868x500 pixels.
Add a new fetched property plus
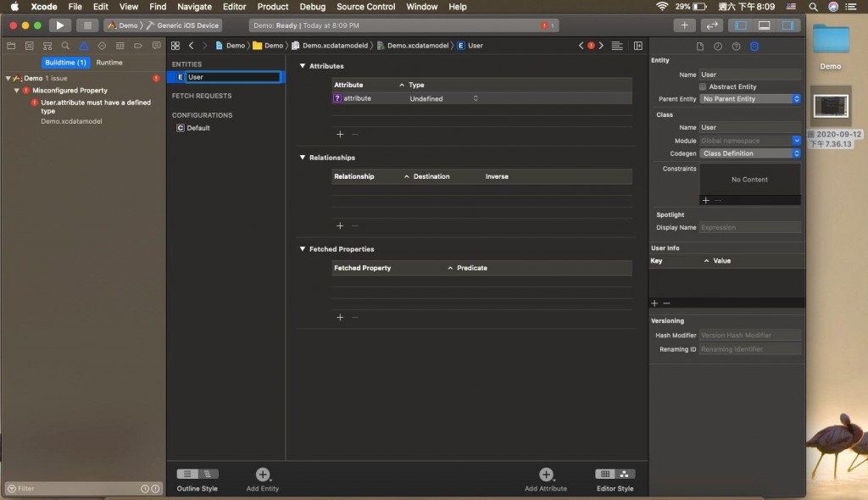(340, 317)
